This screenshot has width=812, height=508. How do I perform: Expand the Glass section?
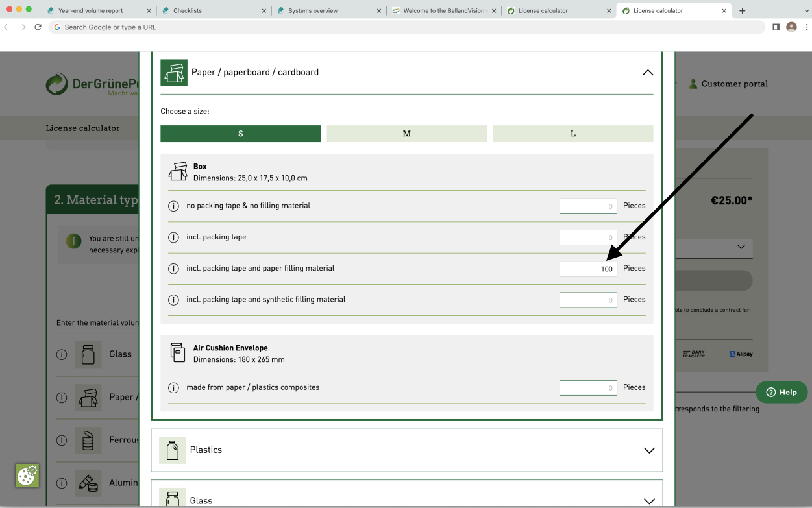click(648, 501)
